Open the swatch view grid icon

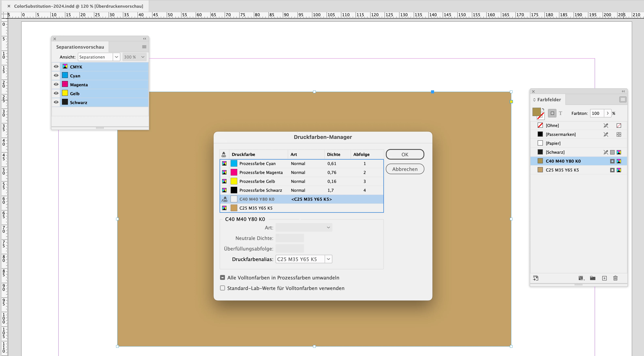pos(581,278)
